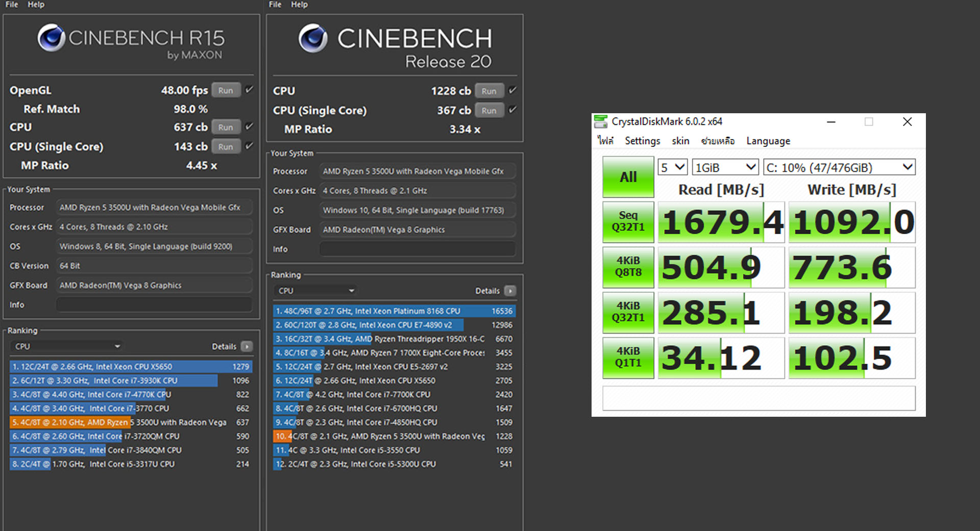
Task: Click the Info field in R20 system panel
Action: [418, 249]
